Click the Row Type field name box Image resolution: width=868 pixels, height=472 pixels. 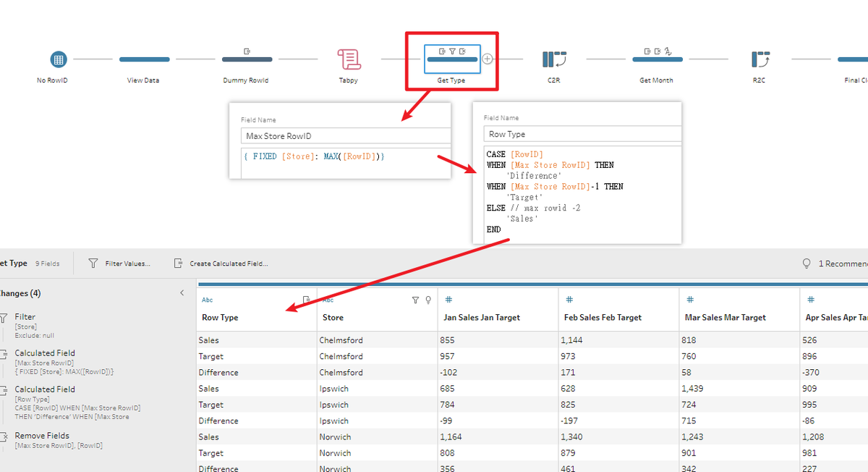point(582,134)
